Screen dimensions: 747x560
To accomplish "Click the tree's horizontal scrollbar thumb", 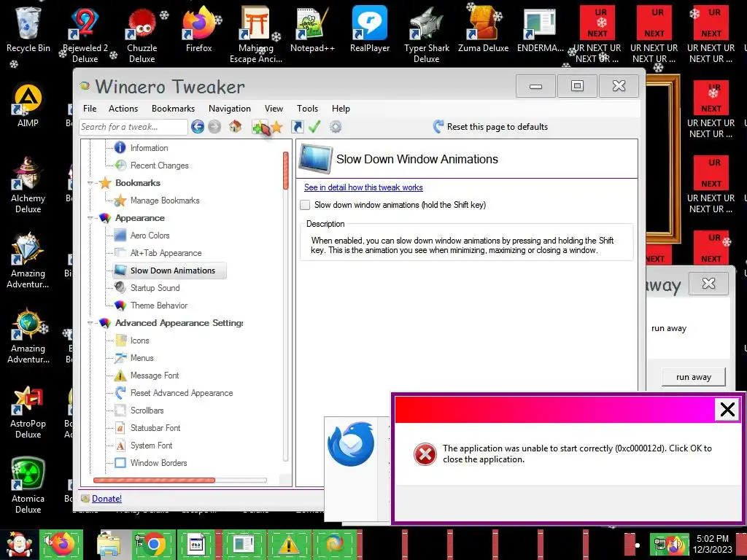I will coord(154,481).
